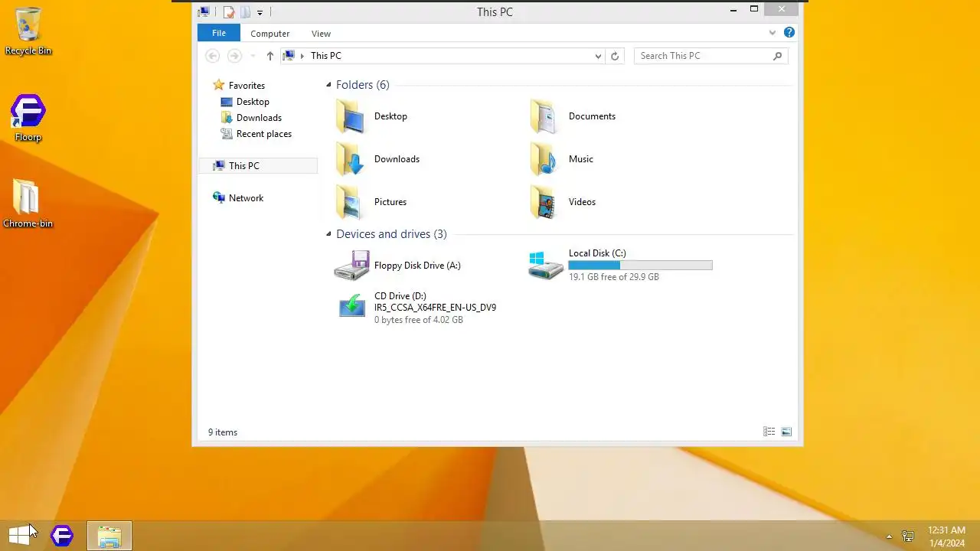
Task: Expand the ribbon with the chevron arrow
Action: [x=772, y=33]
